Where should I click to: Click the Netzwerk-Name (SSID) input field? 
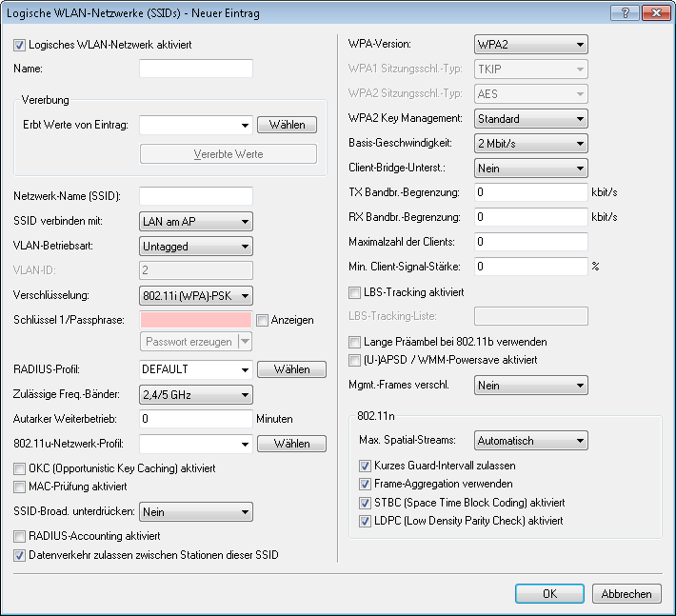[x=195, y=196]
